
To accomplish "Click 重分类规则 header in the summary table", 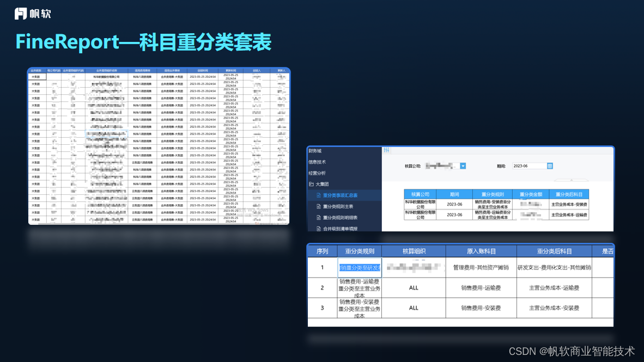I will (493, 194).
